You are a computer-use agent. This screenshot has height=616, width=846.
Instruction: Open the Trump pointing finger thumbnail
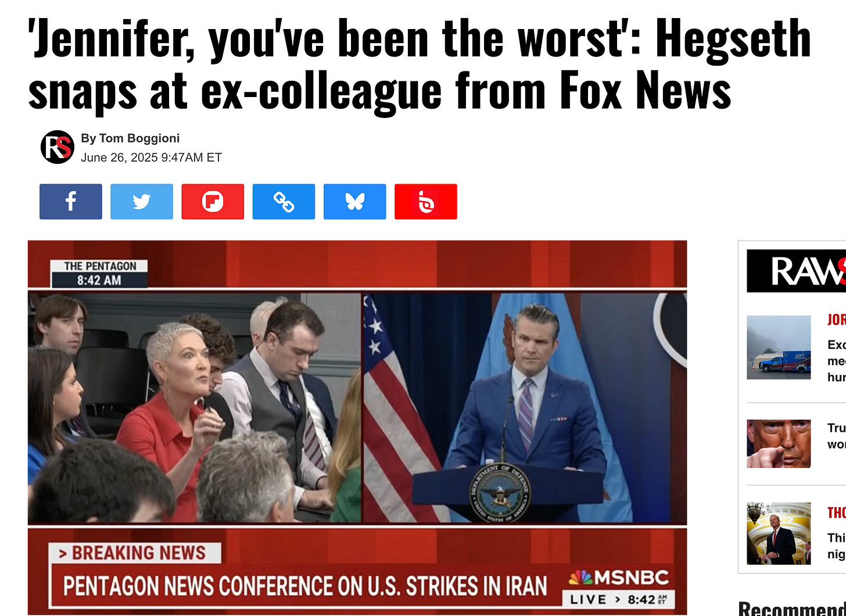point(779,443)
